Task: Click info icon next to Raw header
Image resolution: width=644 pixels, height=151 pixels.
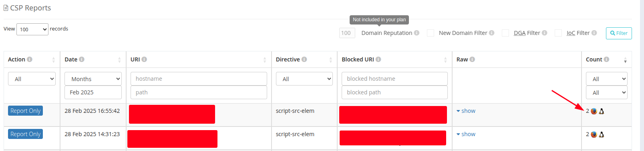Action: click(x=472, y=59)
